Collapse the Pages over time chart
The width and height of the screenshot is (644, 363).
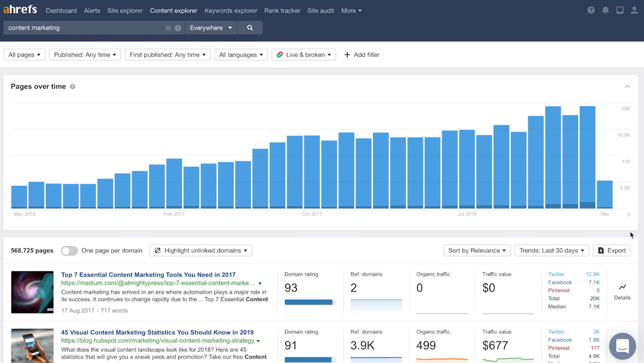pos(627,86)
